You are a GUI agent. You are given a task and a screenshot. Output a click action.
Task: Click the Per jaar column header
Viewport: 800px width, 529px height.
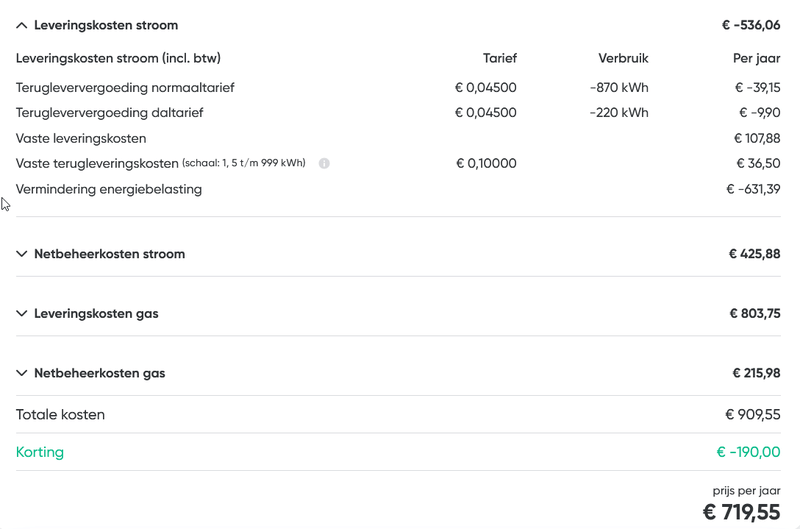click(x=756, y=58)
